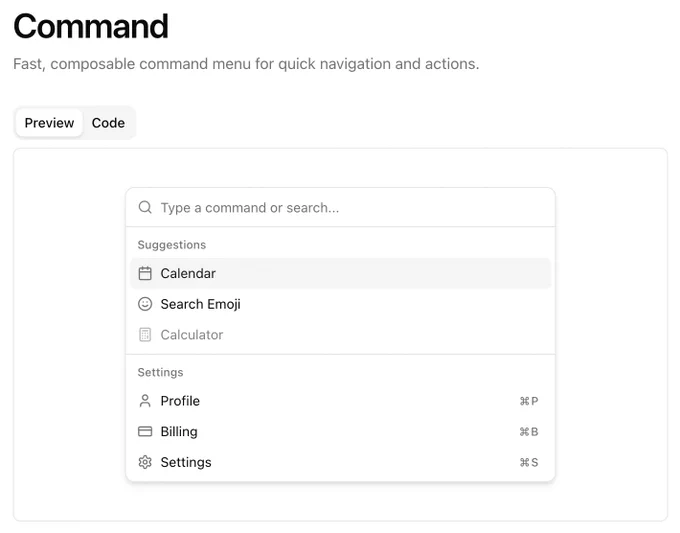
Task: Open the Profile settings entry
Action: tap(340, 401)
